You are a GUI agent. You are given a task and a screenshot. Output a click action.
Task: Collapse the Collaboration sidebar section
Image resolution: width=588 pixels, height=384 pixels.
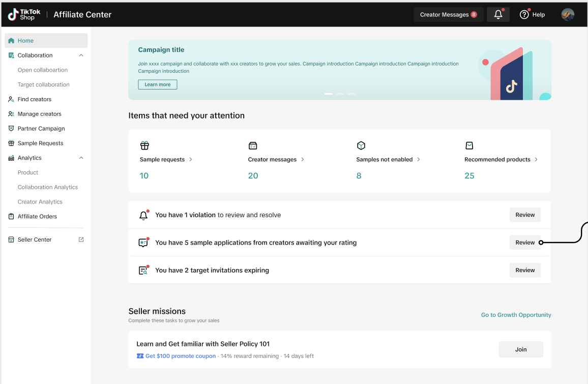click(81, 55)
